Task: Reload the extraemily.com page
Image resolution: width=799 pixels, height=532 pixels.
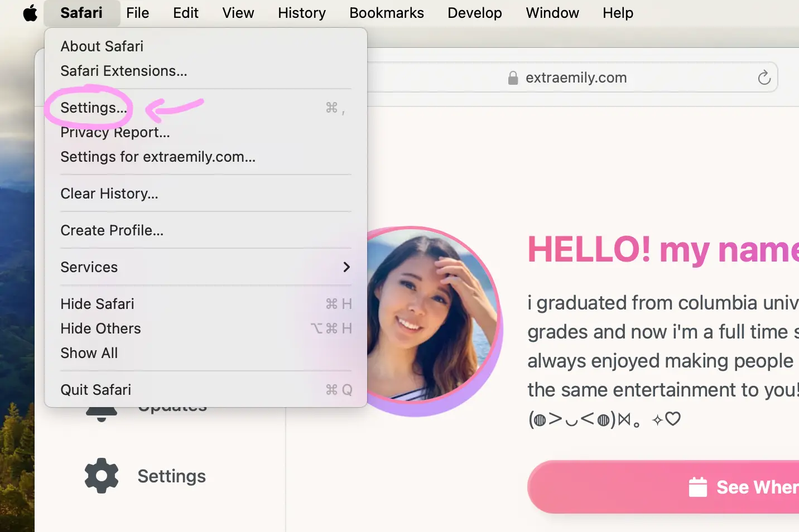Action: point(764,78)
